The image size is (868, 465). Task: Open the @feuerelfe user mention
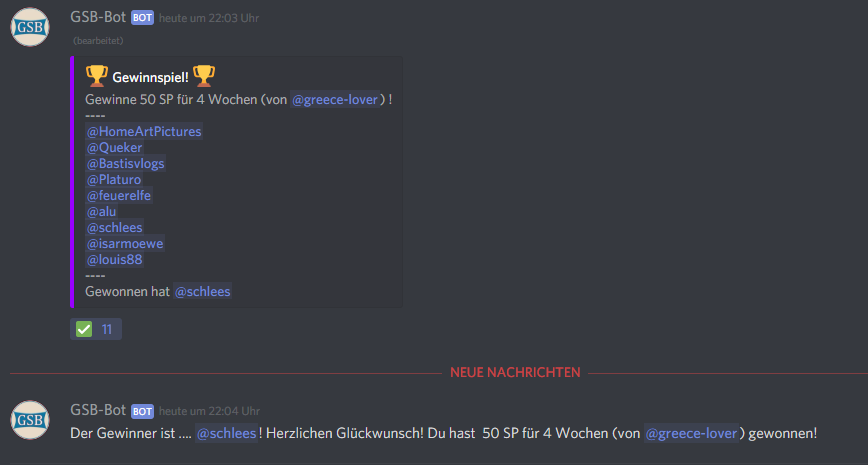(x=119, y=196)
